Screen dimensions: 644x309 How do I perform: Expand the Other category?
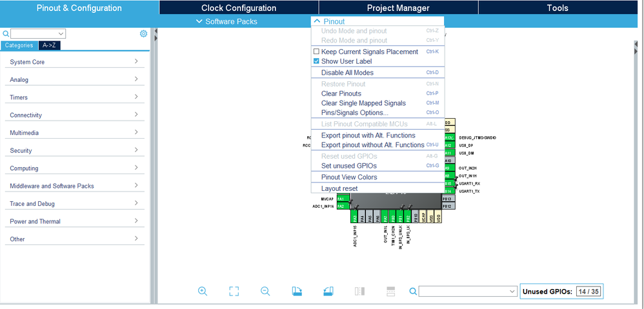click(x=74, y=239)
